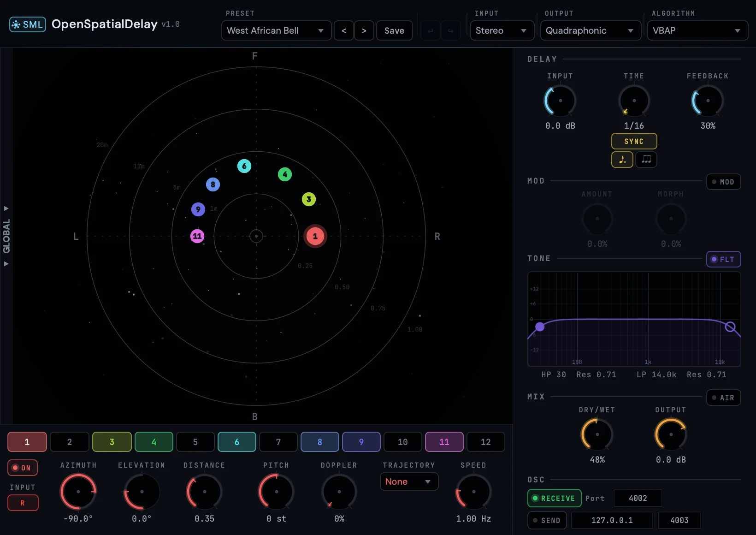
Task: Click the DOPPLER knob
Action: tap(339, 492)
